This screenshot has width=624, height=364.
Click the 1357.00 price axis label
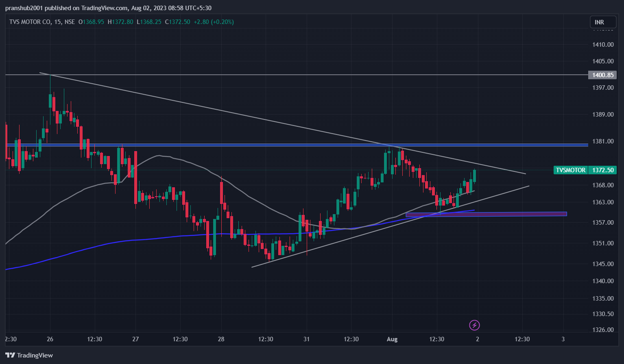[x=603, y=223]
